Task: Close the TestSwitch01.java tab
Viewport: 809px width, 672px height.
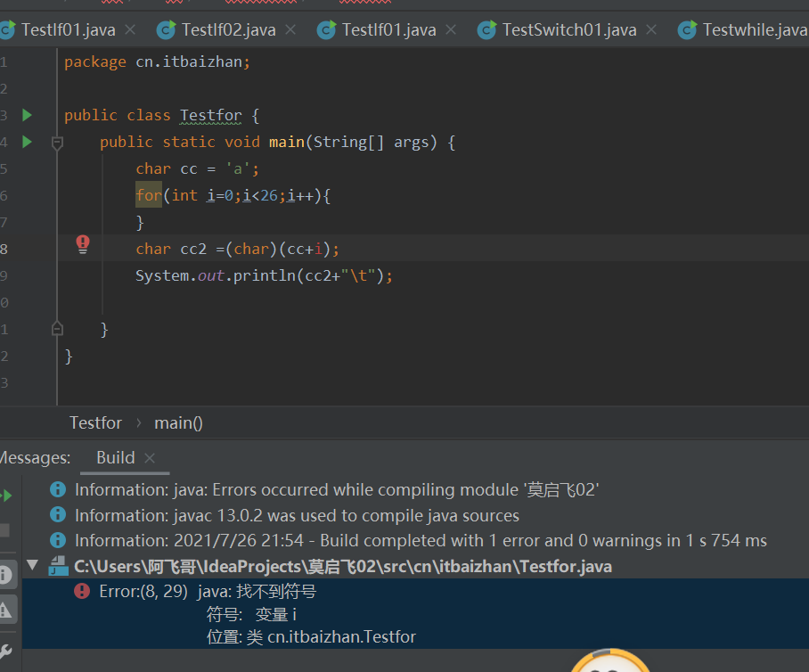Action: pyautogui.click(x=651, y=30)
